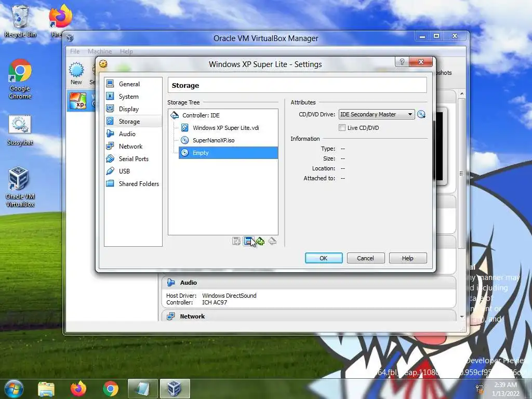The height and width of the screenshot is (399, 532).
Task: Open the Windows Start menu orb
Action: click(14, 389)
